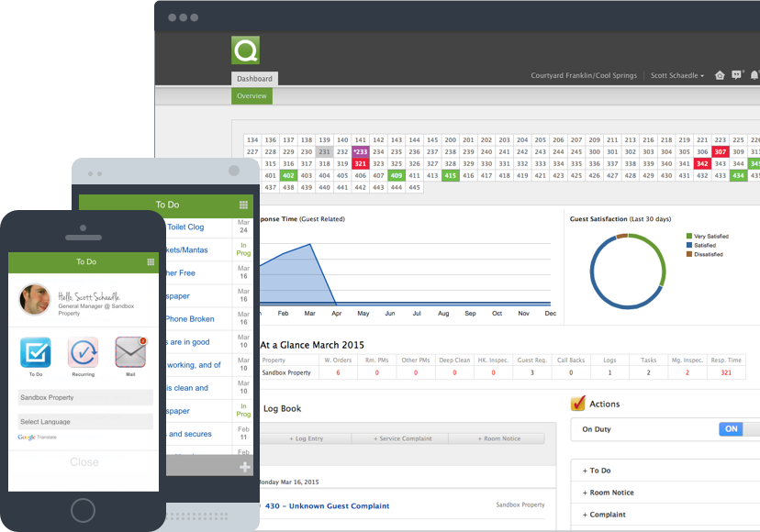Switch to the Dashboard tab
This screenshot has height=532, width=760.
[x=254, y=79]
